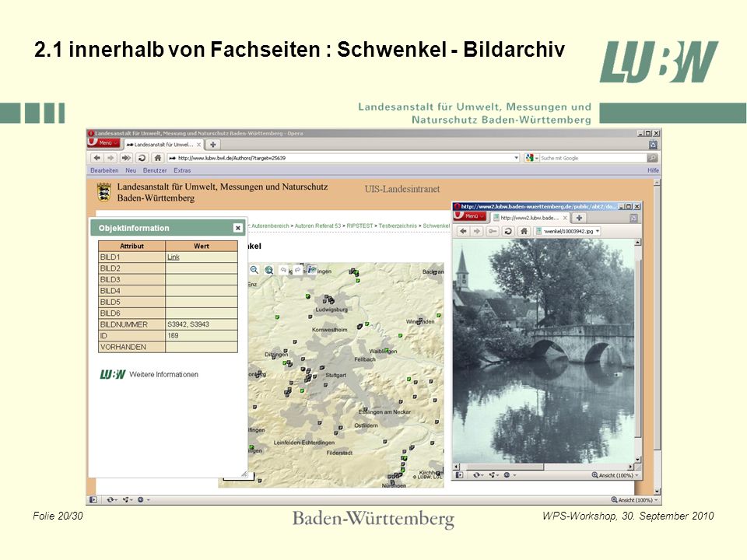Click Forward arrow in the main browser toolbar
Viewport: 747px width, 560px height.
110,158
